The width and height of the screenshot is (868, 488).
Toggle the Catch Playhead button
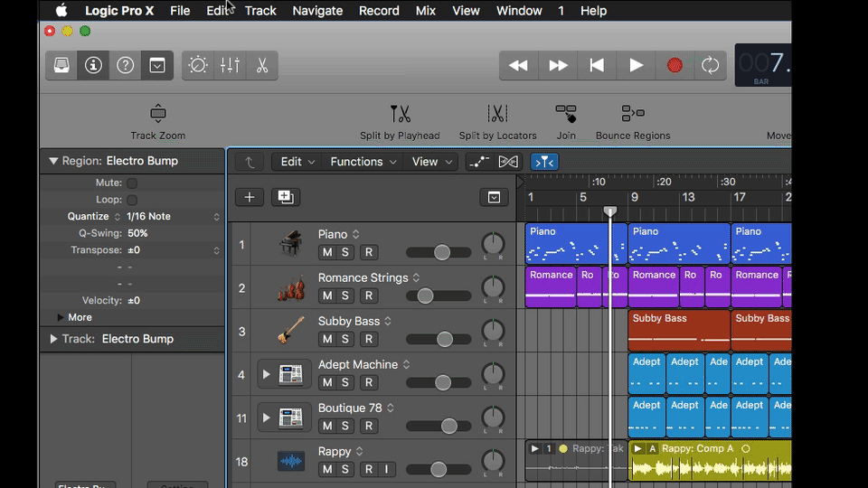(x=544, y=162)
